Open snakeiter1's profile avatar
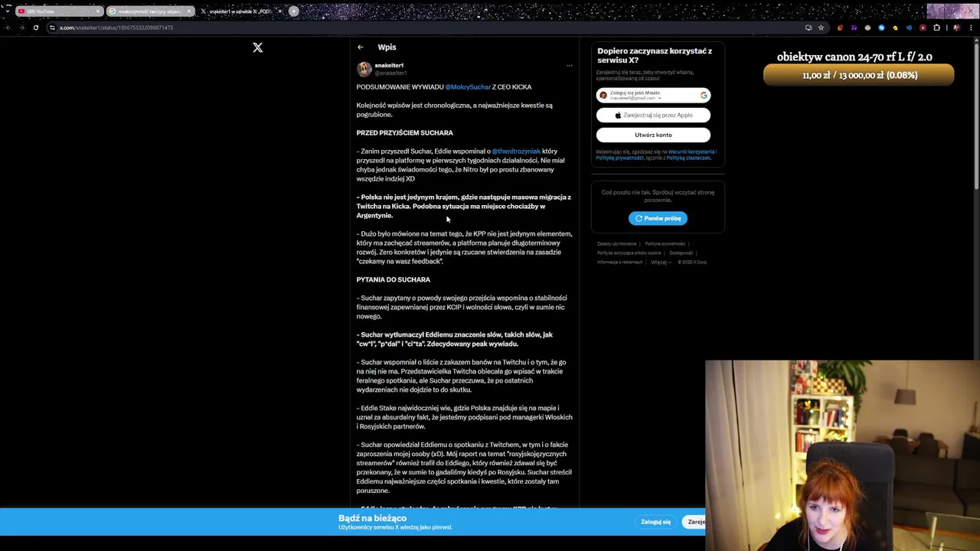The image size is (980, 551). [x=364, y=69]
